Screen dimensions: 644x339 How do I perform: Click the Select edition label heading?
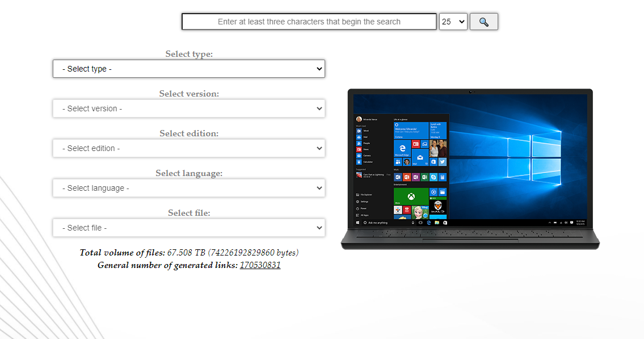pyautogui.click(x=189, y=133)
